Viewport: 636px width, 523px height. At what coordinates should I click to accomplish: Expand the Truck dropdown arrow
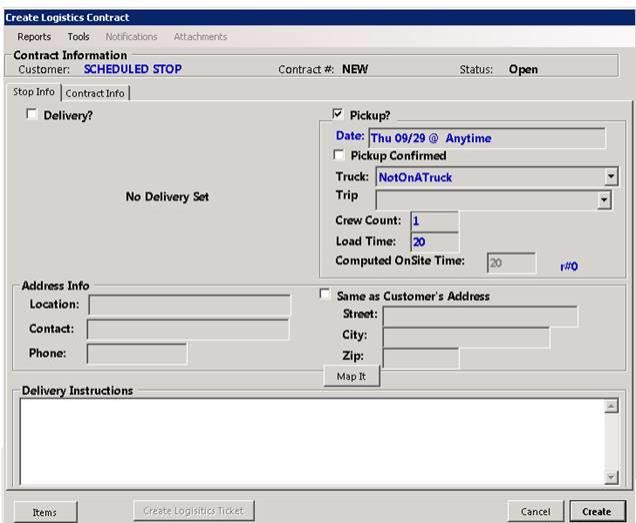pos(610,176)
